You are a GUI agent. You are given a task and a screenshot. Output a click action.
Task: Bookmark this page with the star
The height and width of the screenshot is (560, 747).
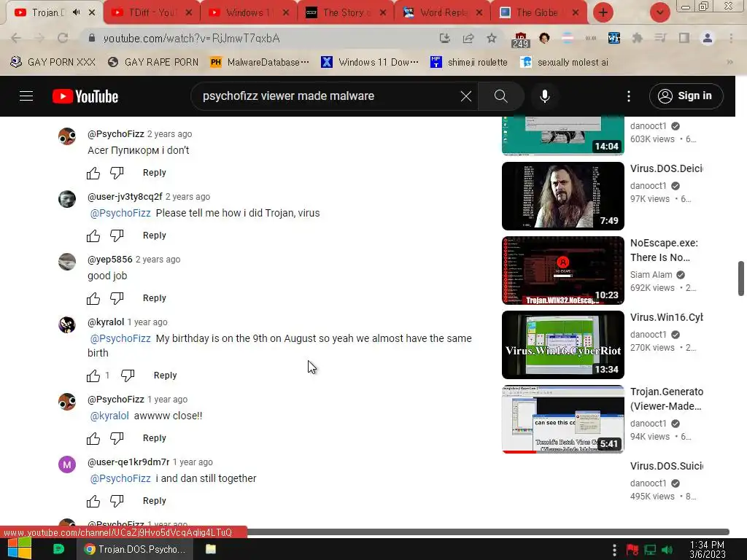[x=492, y=38]
